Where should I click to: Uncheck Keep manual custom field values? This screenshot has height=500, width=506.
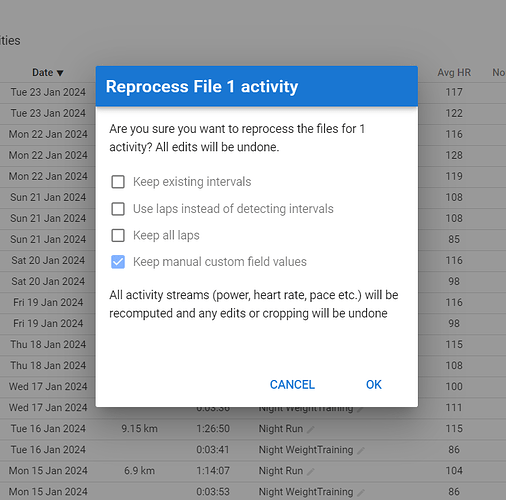coord(118,262)
